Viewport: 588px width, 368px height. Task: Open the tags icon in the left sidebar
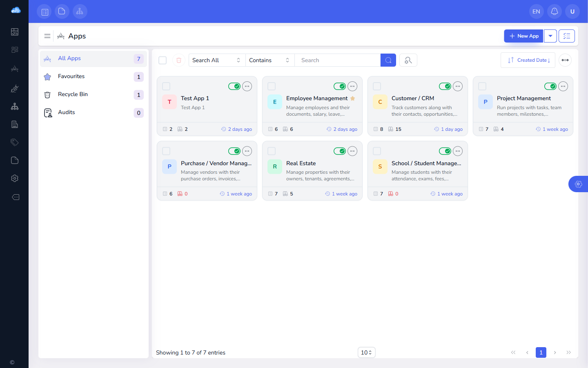tap(15, 142)
